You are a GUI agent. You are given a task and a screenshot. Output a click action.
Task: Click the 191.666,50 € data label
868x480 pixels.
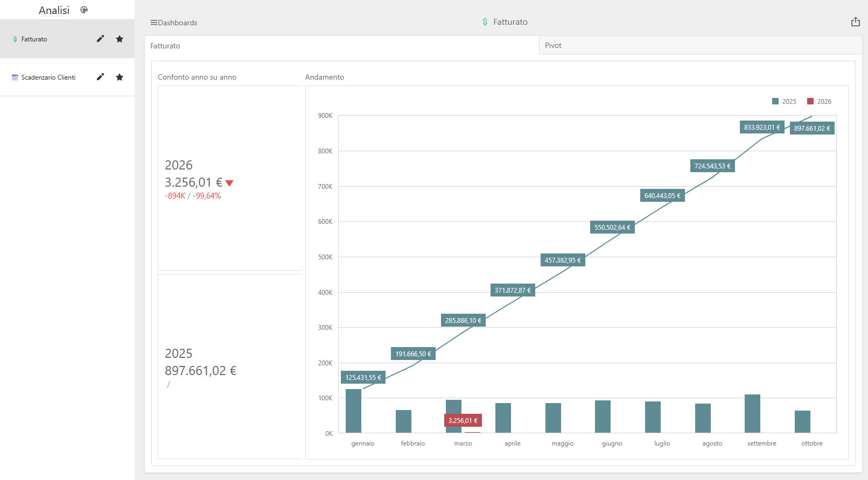click(413, 354)
